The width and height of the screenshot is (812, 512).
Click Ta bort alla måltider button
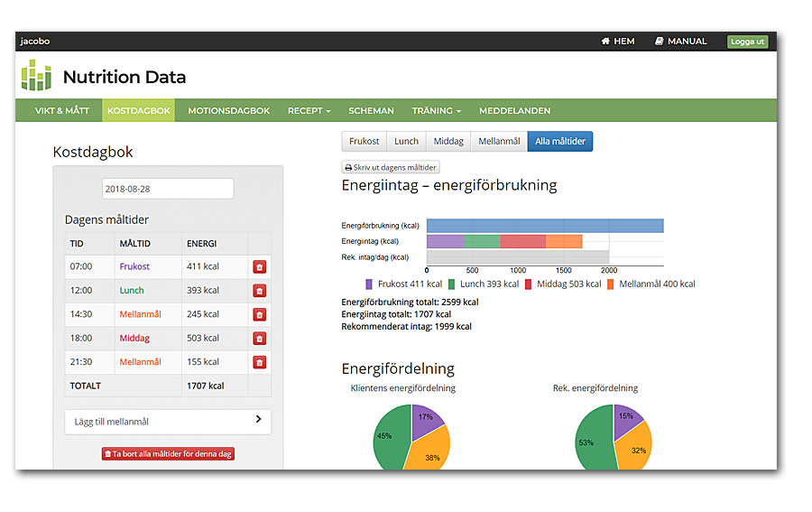(168, 454)
